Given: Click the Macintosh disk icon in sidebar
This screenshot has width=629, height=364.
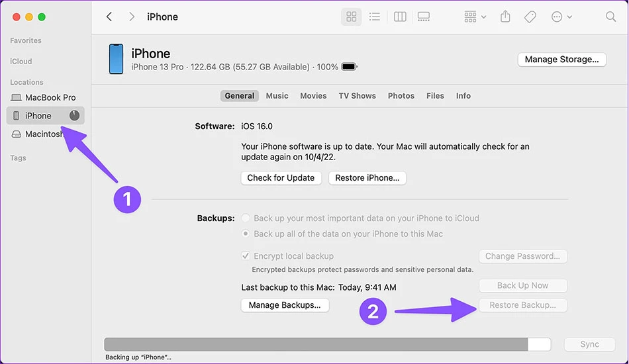Looking at the screenshot, I should click(x=16, y=134).
